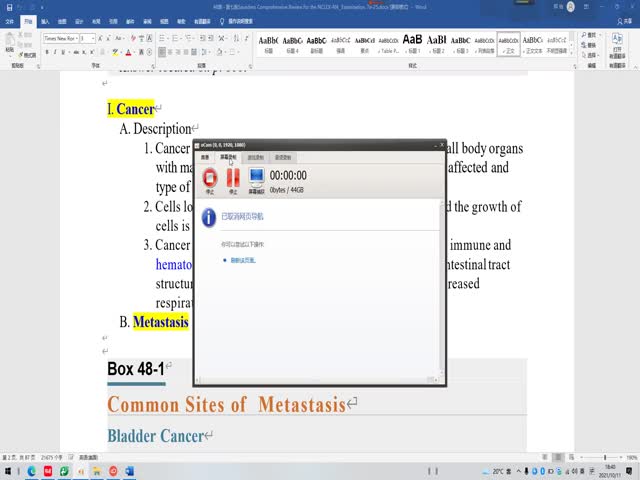This screenshot has height=480, width=640.
Task: Click the Share button in Word
Action: point(624,20)
